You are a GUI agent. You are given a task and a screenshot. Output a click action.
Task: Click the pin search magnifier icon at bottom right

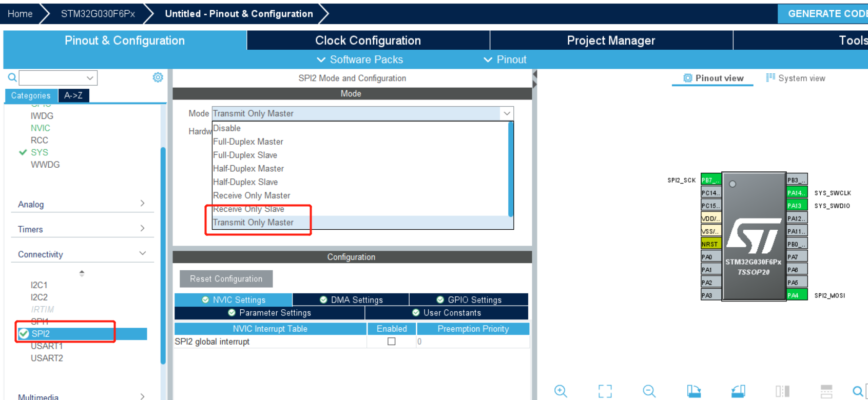click(858, 391)
